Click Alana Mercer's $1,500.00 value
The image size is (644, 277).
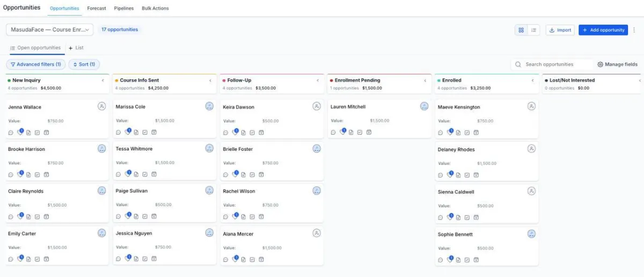[272, 248]
